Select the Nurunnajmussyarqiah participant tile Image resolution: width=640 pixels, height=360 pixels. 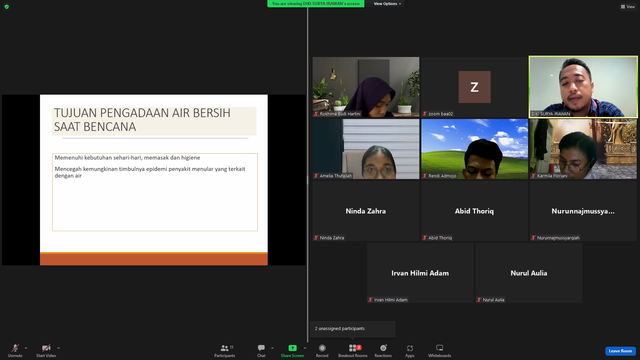tap(583, 211)
